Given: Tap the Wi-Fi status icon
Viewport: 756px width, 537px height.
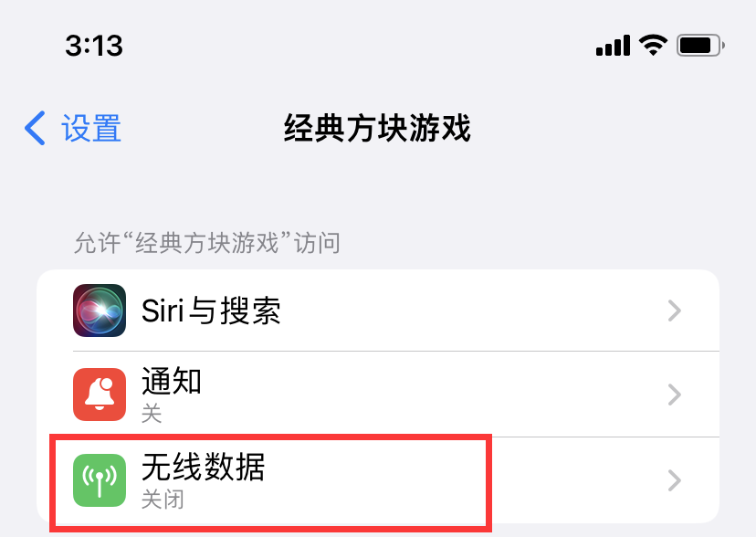Looking at the screenshot, I should pos(654,45).
